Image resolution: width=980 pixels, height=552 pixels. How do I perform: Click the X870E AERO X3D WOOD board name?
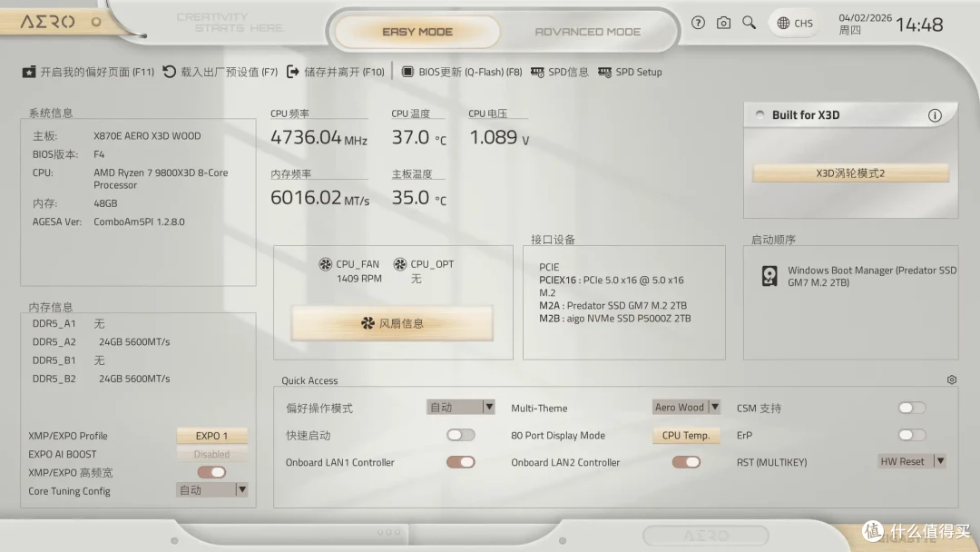pos(148,135)
